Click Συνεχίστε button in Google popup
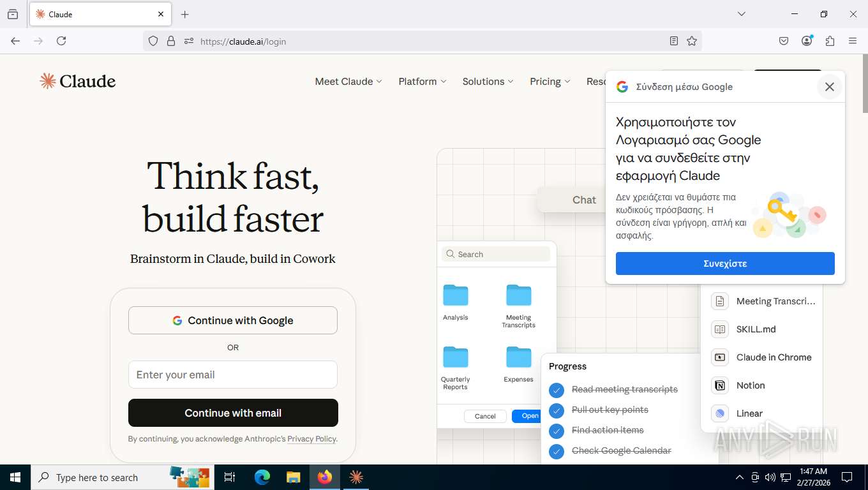Image resolution: width=868 pixels, height=490 pixels. (725, 264)
